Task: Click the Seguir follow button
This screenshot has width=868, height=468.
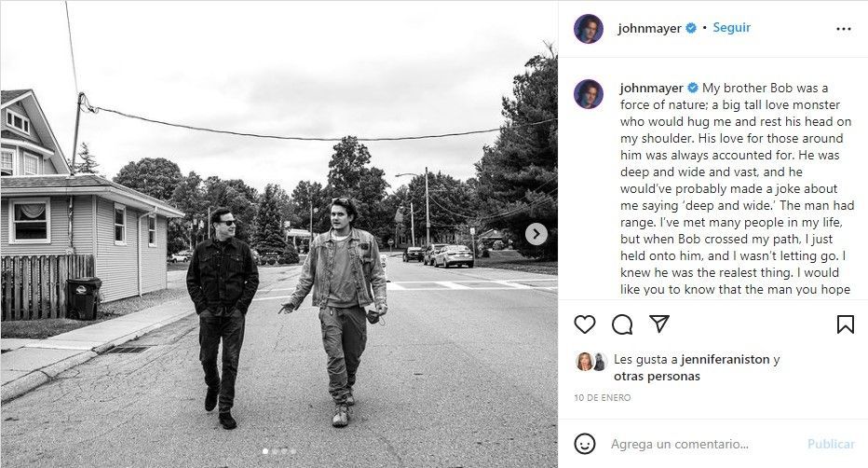Action: click(x=731, y=28)
